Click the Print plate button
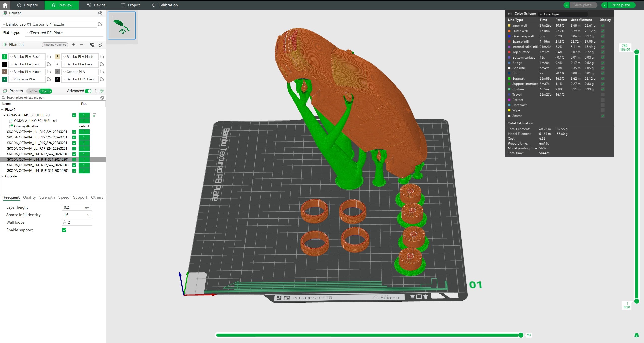Viewport: 644px width, 343px height. tap(620, 5)
